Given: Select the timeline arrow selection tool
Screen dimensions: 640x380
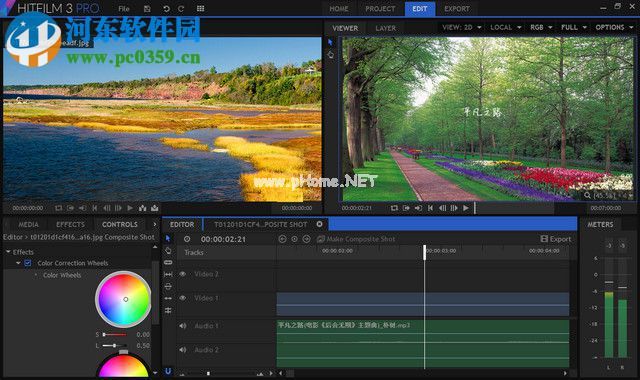Looking at the screenshot, I should click(x=168, y=238).
